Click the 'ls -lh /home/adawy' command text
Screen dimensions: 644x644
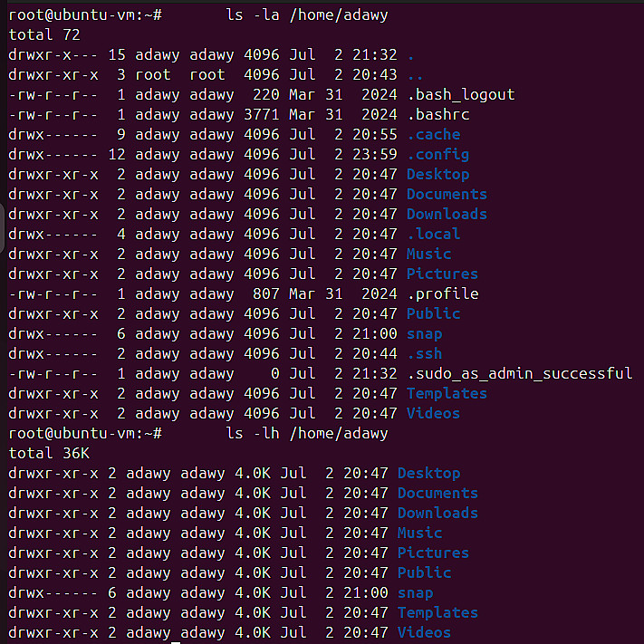307,434
